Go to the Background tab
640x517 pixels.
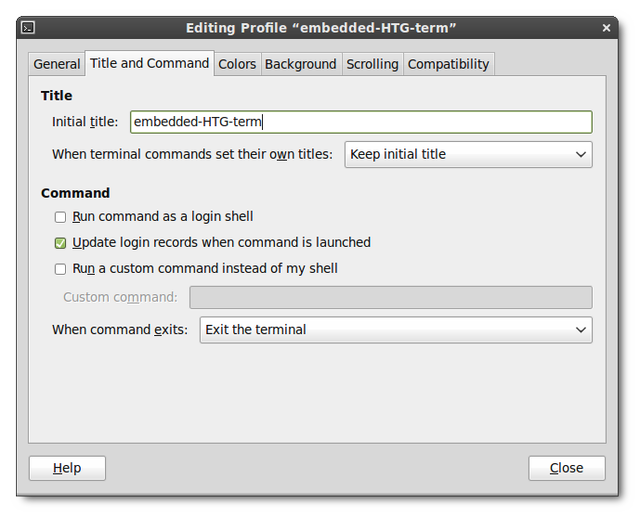click(x=301, y=64)
